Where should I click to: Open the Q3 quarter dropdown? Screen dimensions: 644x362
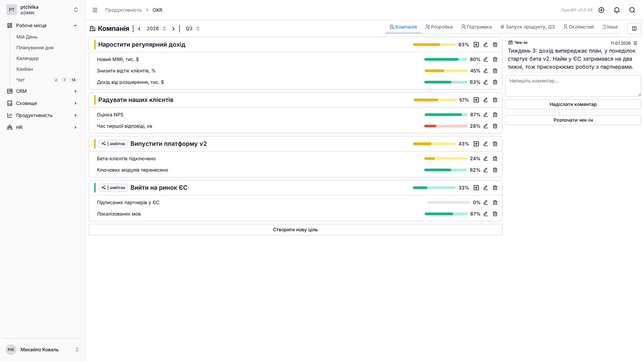click(x=192, y=29)
